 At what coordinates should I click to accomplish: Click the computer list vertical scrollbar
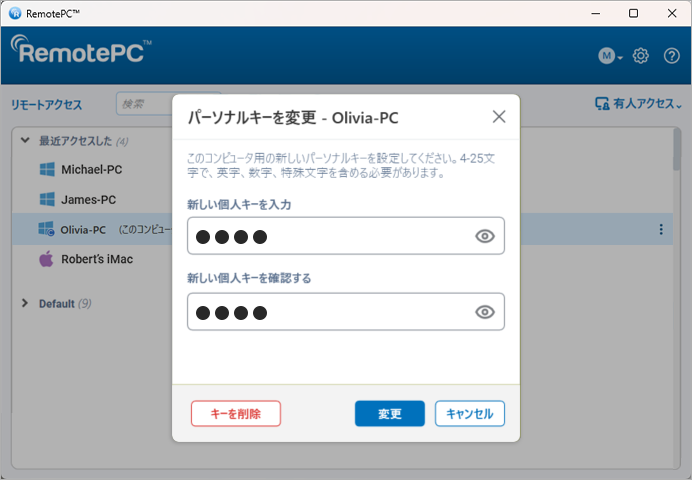(x=676, y=149)
